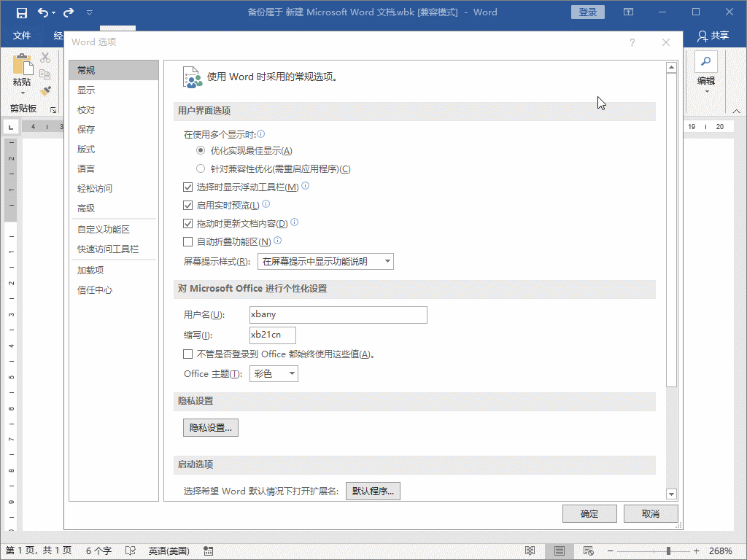Click the 隐私设置... button
Image resolution: width=747 pixels, height=560 pixels.
tap(211, 427)
